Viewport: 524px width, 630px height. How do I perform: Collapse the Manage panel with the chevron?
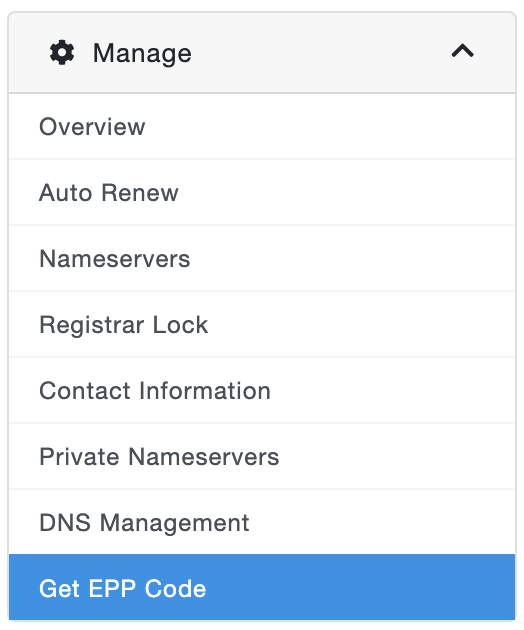point(463,51)
